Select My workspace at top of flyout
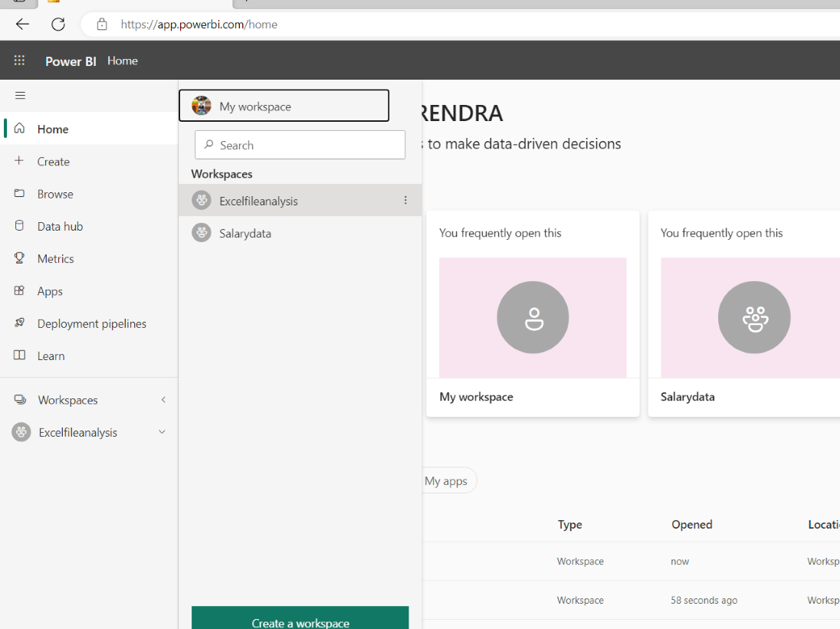Screen dimensions: 840x629 [284, 106]
